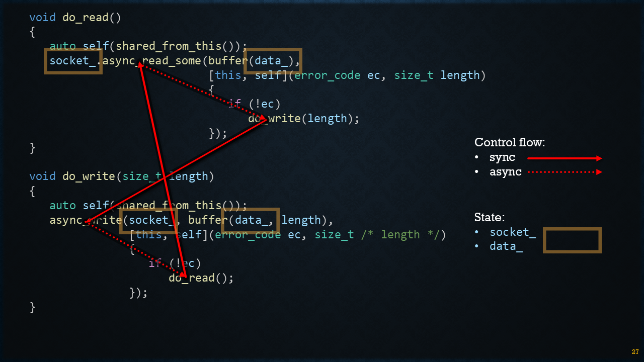This screenshot has width=644, height=362.
Task: Click the State: heading label
Action: [x=489, y=217]
